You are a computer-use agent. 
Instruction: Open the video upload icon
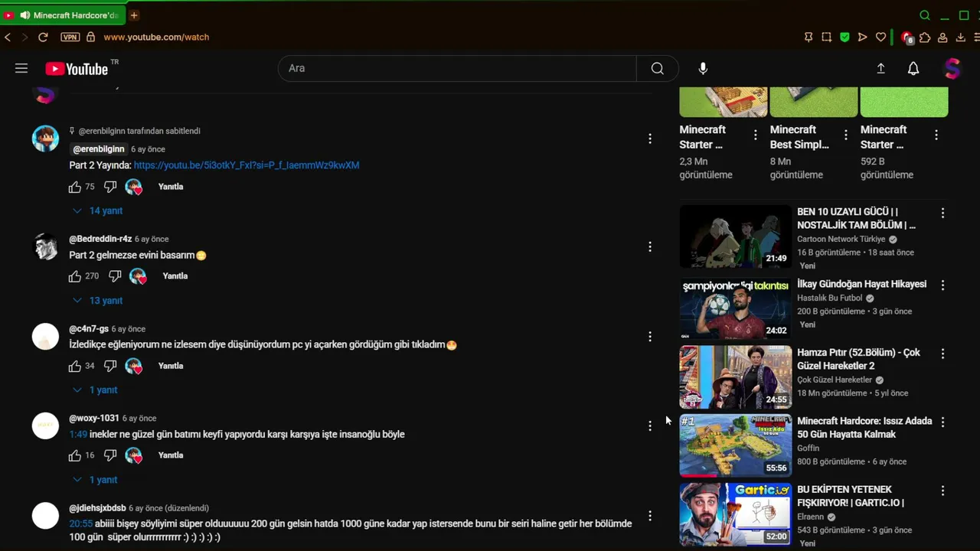880,68
